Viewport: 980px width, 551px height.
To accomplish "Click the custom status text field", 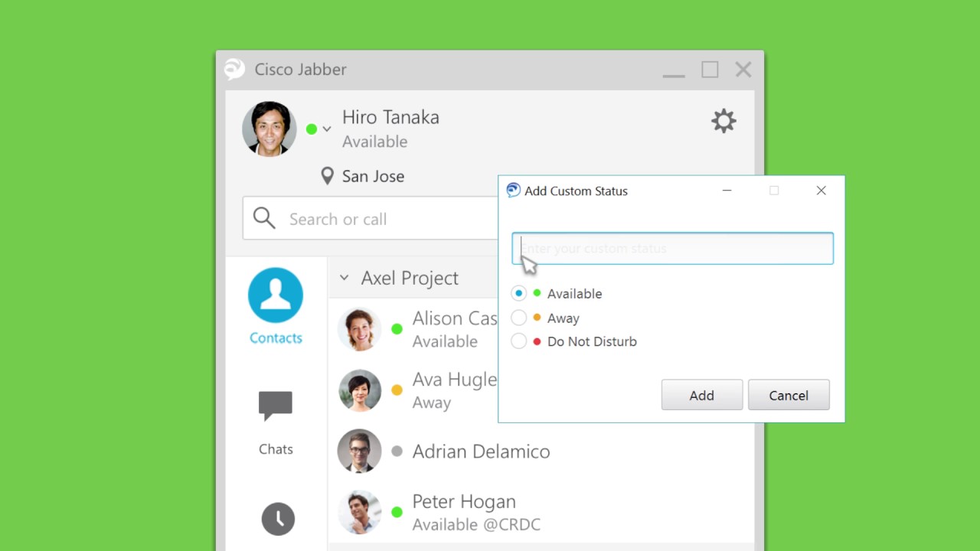I will click(672, 249).
